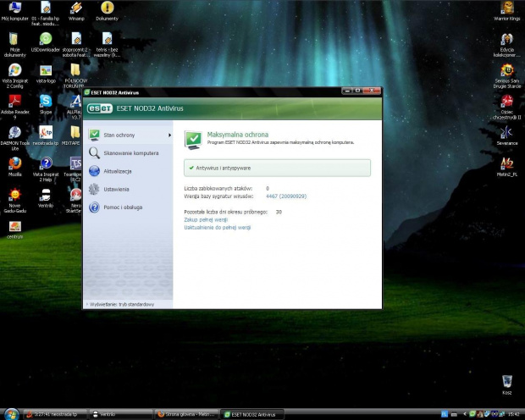
Task: Open tetris - bez wazeliny audio file
Action: point(108,45)
